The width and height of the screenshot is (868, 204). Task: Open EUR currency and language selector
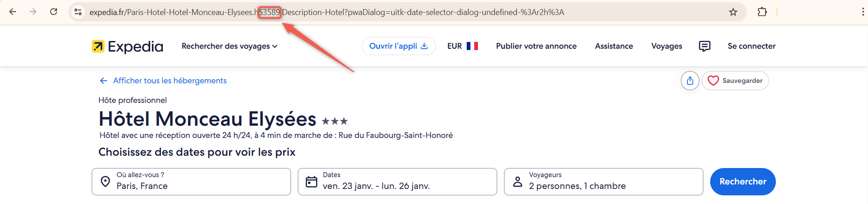pos(463,46)
